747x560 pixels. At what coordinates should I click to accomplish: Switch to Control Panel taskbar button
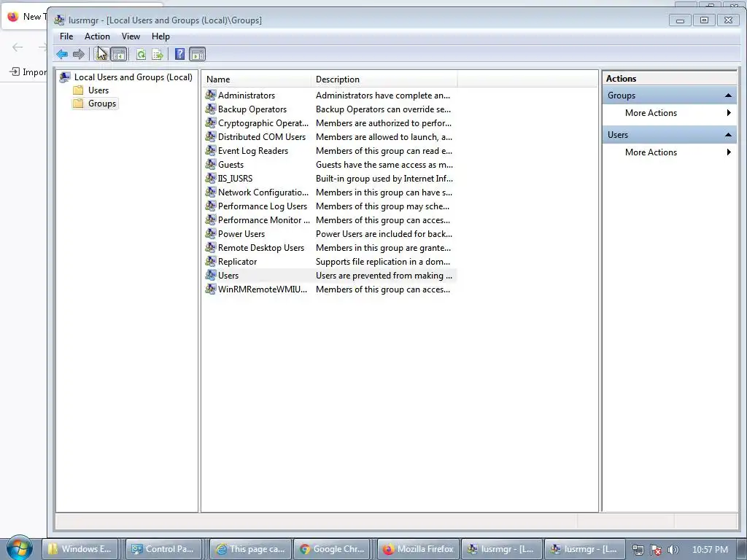point(164,548)
